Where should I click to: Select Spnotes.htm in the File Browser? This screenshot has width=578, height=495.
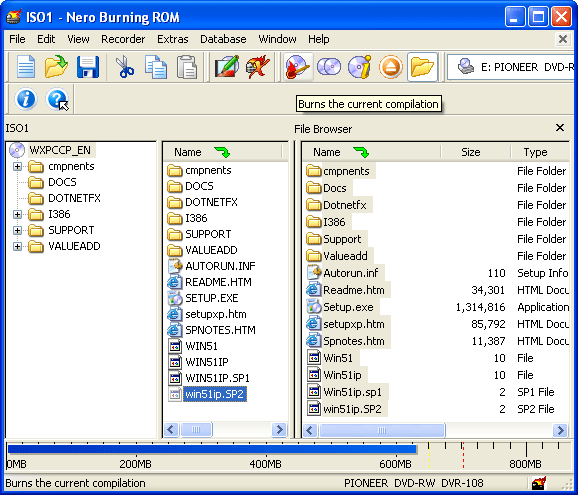pyautogui.click(x=354, y=341)
